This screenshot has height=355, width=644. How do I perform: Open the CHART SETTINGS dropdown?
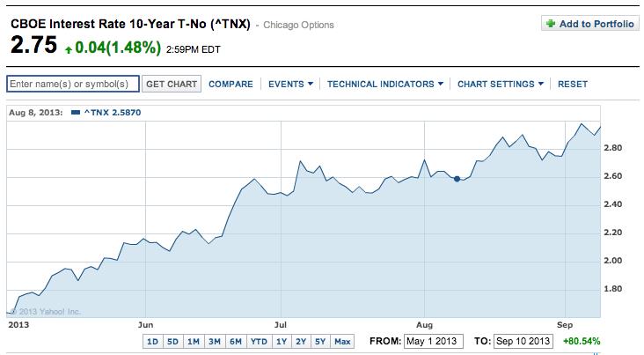pyautogui.click(x=501, y=84)
